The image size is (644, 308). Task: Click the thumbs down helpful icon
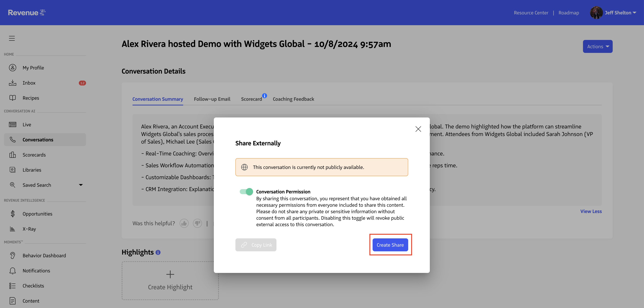point(197,223)
